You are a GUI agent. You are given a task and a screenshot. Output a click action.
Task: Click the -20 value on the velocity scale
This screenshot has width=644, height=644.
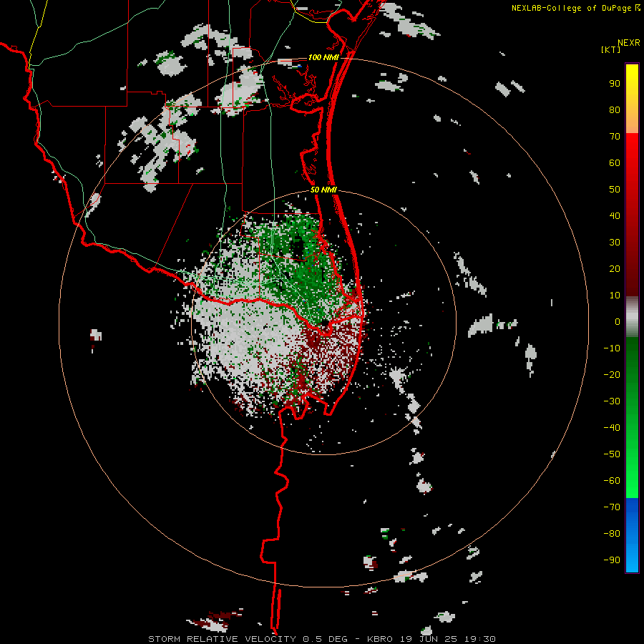point(612,374)
